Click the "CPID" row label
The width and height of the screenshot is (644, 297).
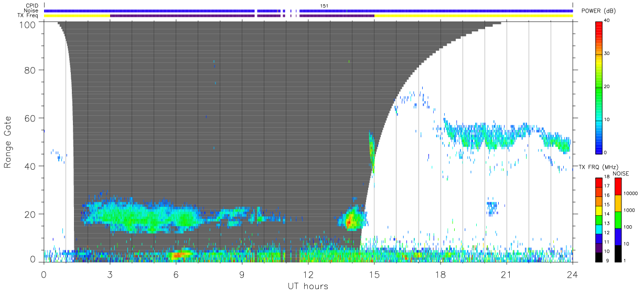point(32,6)
